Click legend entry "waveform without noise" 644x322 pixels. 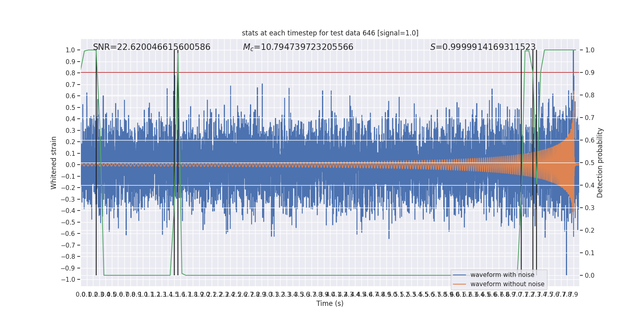tap(507, 284)
